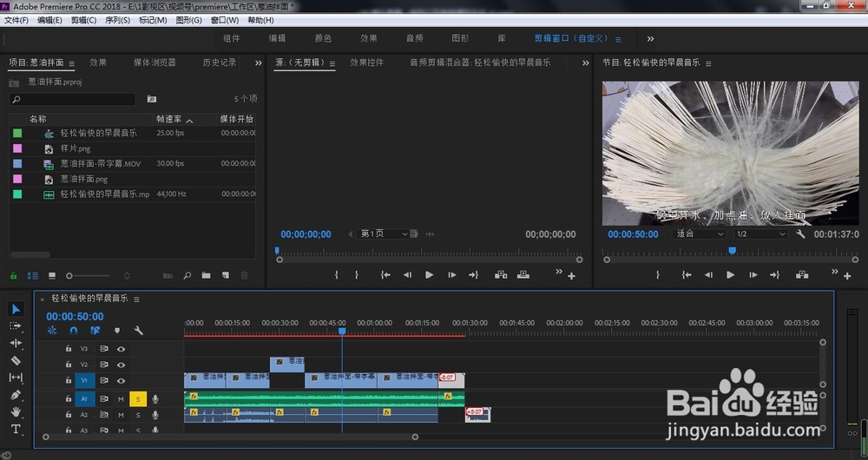Switch to 图形 workspace
Viewport: 868px width, 460px height.
coord(460,38)
